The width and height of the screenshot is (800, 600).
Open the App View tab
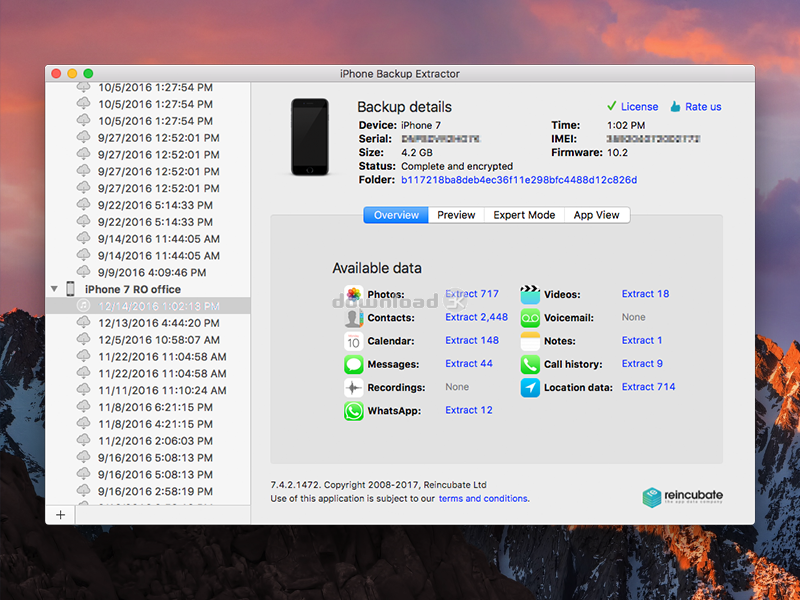click(596, 215)
